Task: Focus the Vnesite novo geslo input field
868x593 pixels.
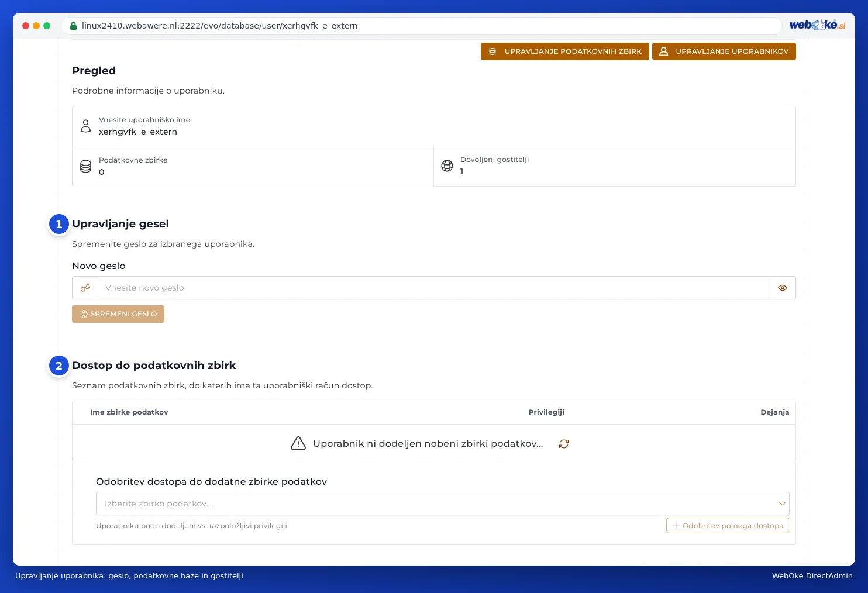Action: pyautogui.click(x=433, y=288)
